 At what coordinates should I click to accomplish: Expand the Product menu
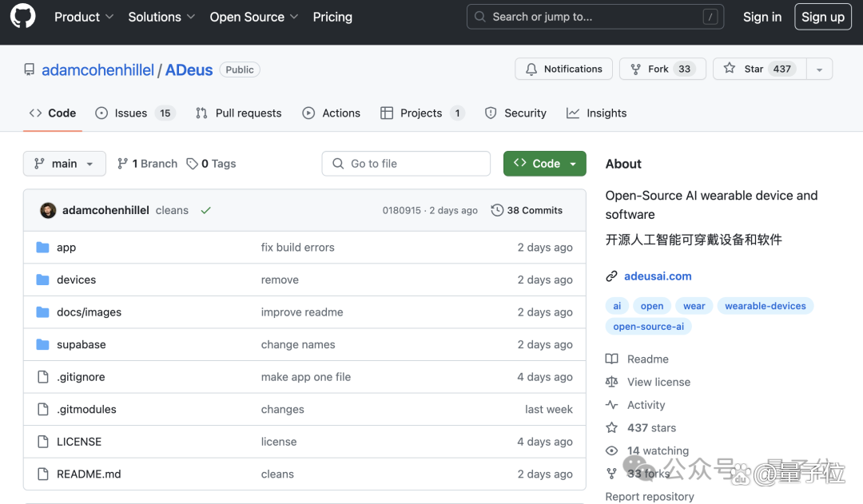point(84,17)
